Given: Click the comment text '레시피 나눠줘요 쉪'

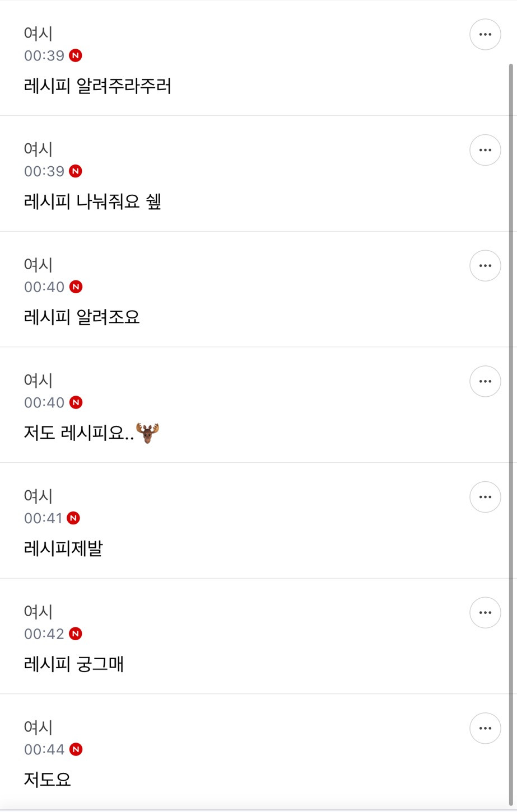Looking at the screenshot, I should tap(92, 201).
